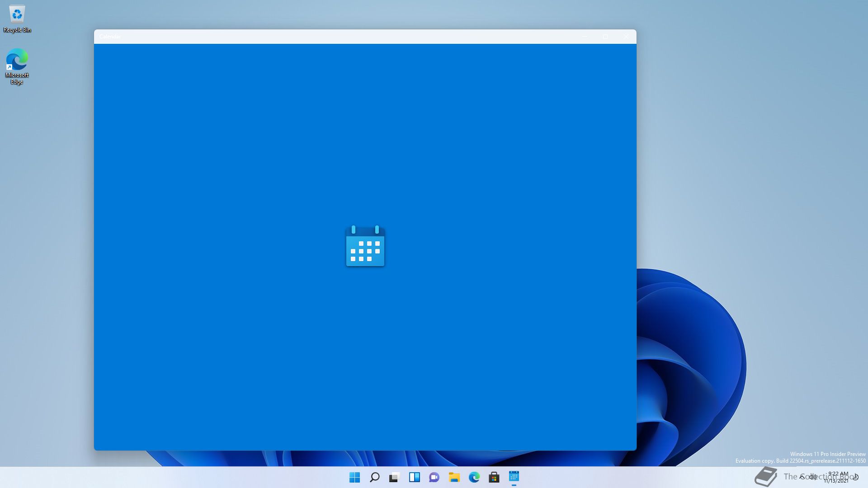The image size is (868, 488).
Task: Launch Microsoft Edge from the taskbar
Action: point(474,477)
